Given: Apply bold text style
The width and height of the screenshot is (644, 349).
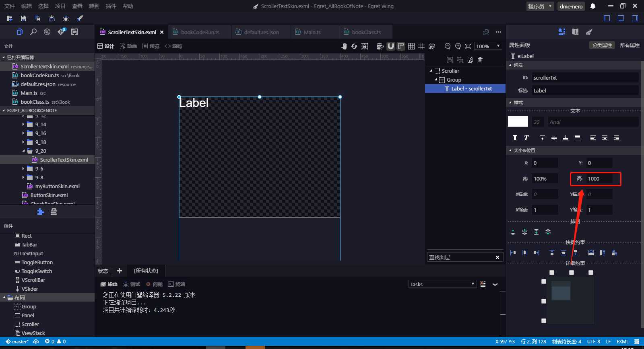Looking at the screenshot, I should [515, 138].
